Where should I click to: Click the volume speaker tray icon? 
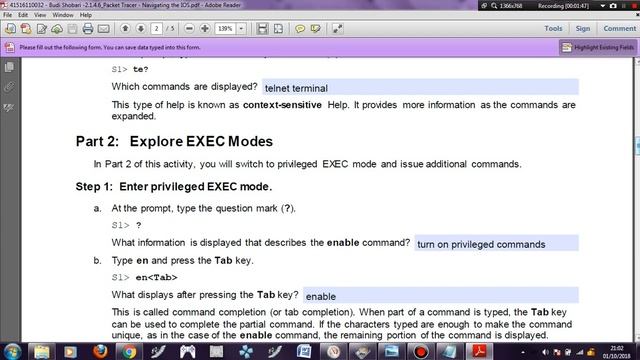tap(545, 352)
